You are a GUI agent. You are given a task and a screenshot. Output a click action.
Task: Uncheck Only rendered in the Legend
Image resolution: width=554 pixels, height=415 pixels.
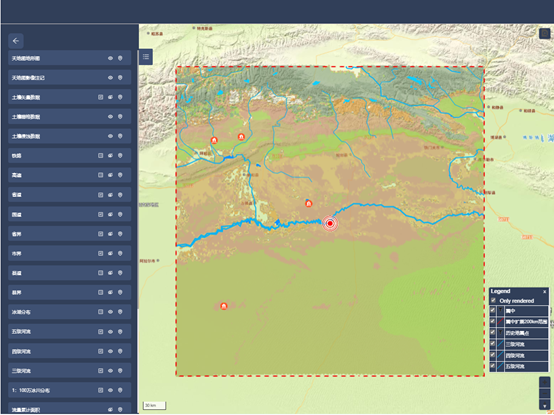click(494, 301)
